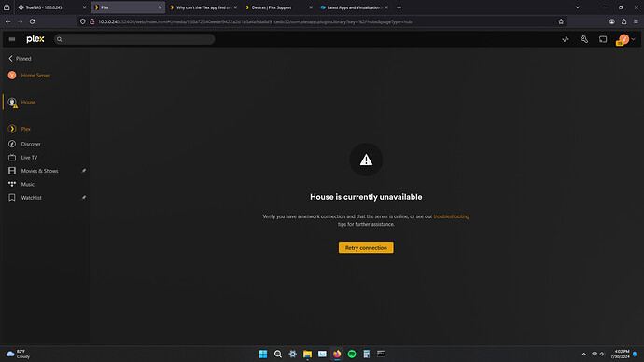
Task: Open a new browser tab
Action: (399, 7)
